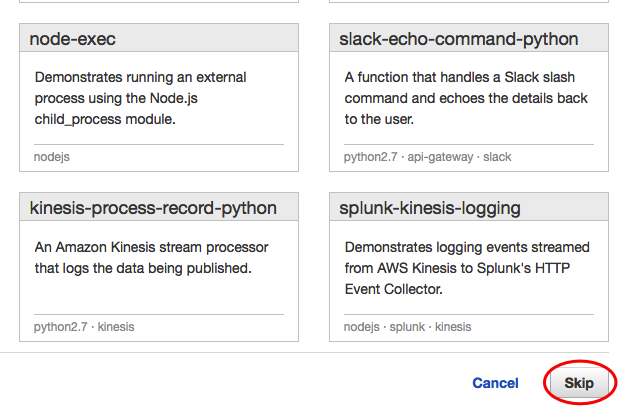Click nodejs tag in splunk-kinesis-logging card
Viewport: 642px width, 407px height.
[361, 326]
